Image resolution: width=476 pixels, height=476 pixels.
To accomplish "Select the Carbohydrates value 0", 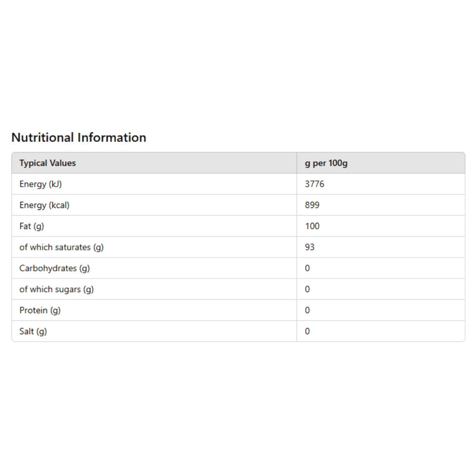I will point(307,268).
